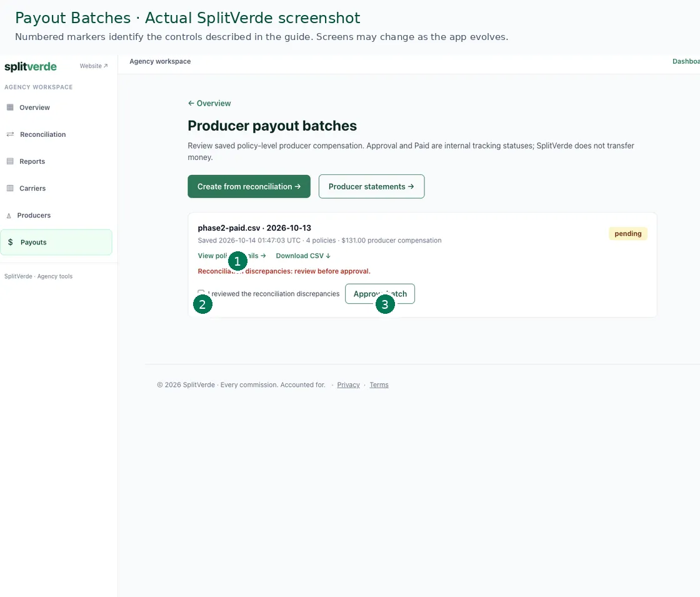The height and width of the screenshot is (597, 700).
Task: Download CSV for phase2-paid.csv batch
Action: (303, 256)
